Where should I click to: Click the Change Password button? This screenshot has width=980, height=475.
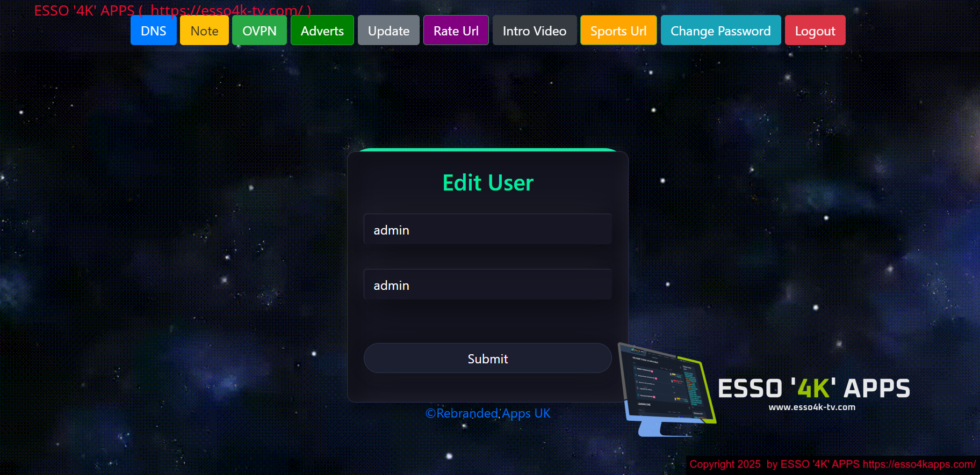pos(720,31)
